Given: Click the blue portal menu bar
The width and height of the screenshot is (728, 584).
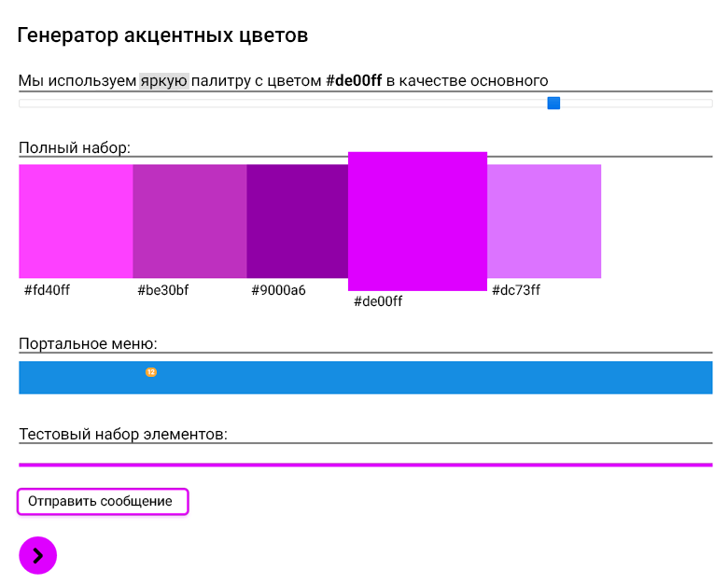Looking at the screenshot, I should tap(365, 378).
